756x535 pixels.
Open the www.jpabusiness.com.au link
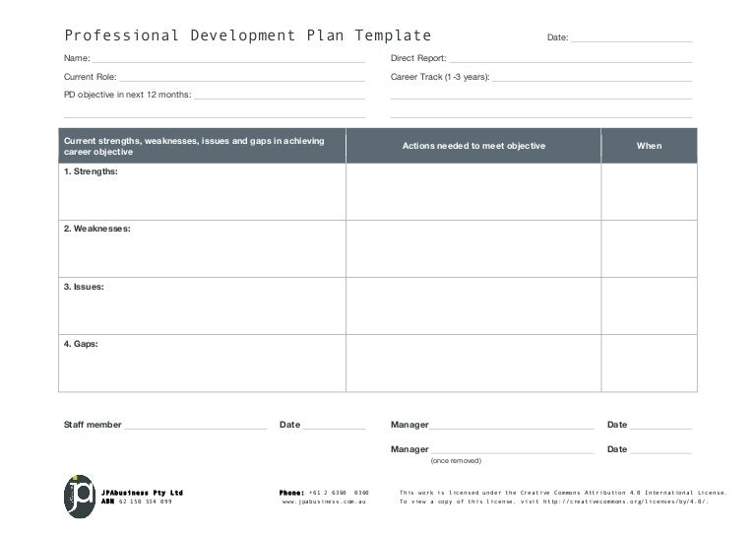[x=324, y=502]
